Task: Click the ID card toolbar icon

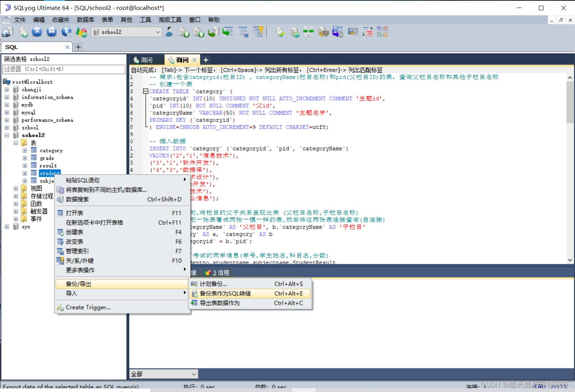Action: click(x=353, y=32)
